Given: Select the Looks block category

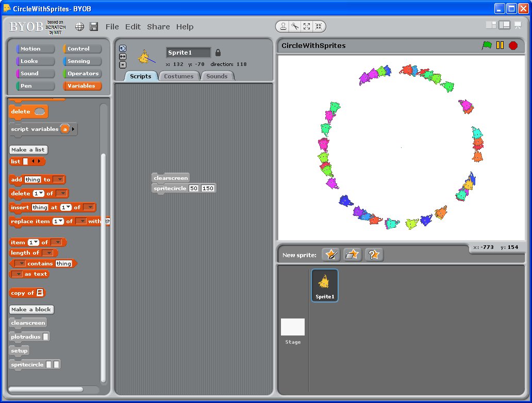Looking at the screenshot, I should coord(35,61).
